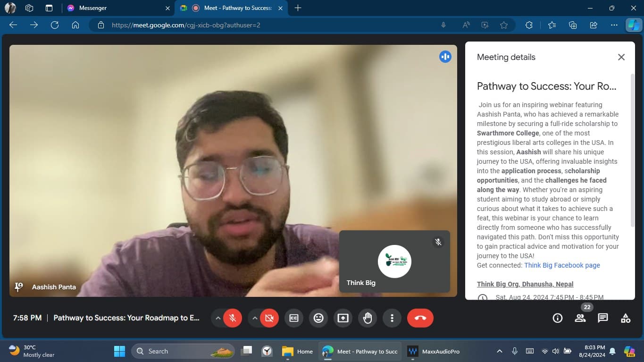
Task: Reload the Meet page
Action: point(55,25)
